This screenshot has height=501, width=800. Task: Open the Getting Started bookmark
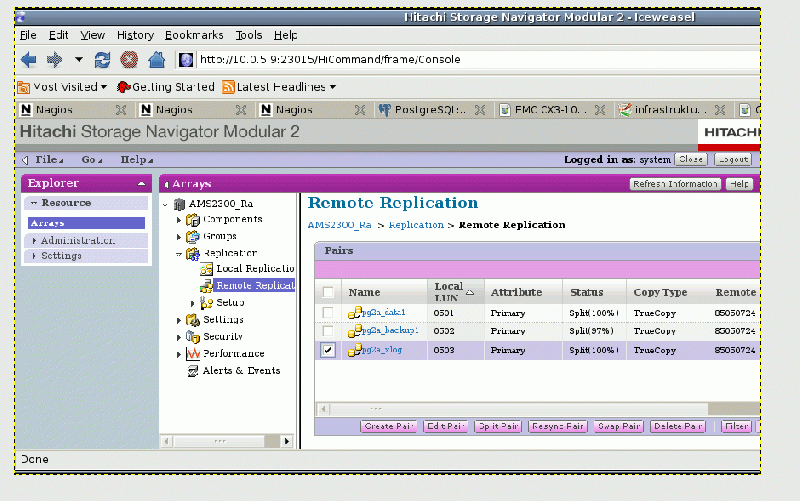pyautogui.click(x=166, y=87)
